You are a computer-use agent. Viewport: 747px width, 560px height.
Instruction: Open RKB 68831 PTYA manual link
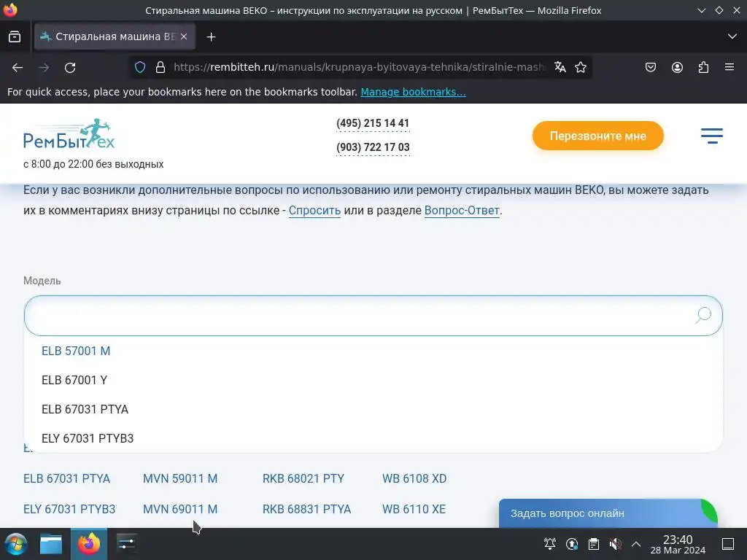[x=306, y=509]
